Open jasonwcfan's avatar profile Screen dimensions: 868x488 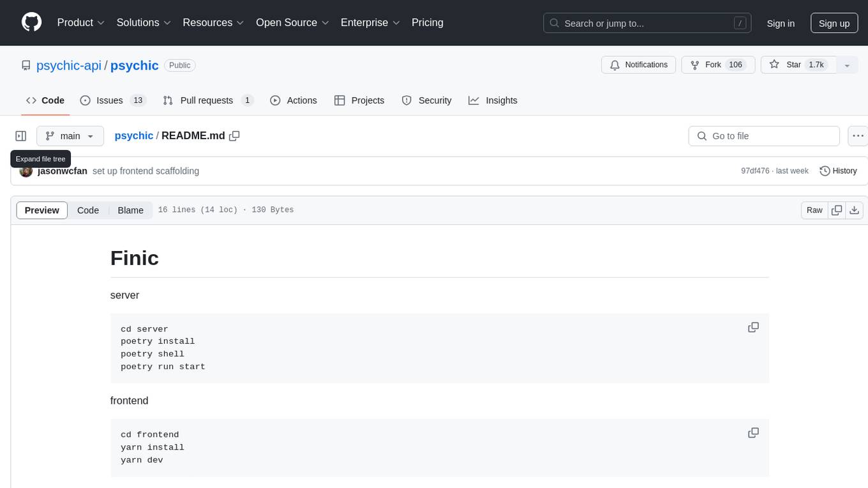pos(26,171)
